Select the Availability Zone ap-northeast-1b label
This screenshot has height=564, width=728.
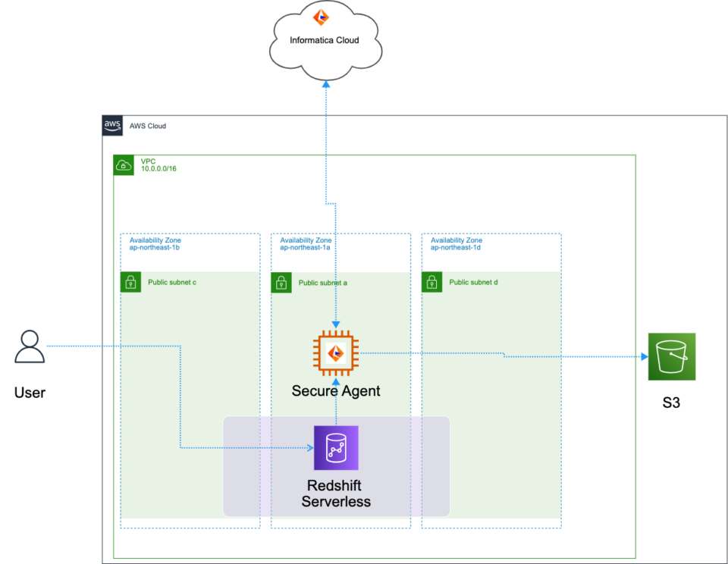[153, 244]
